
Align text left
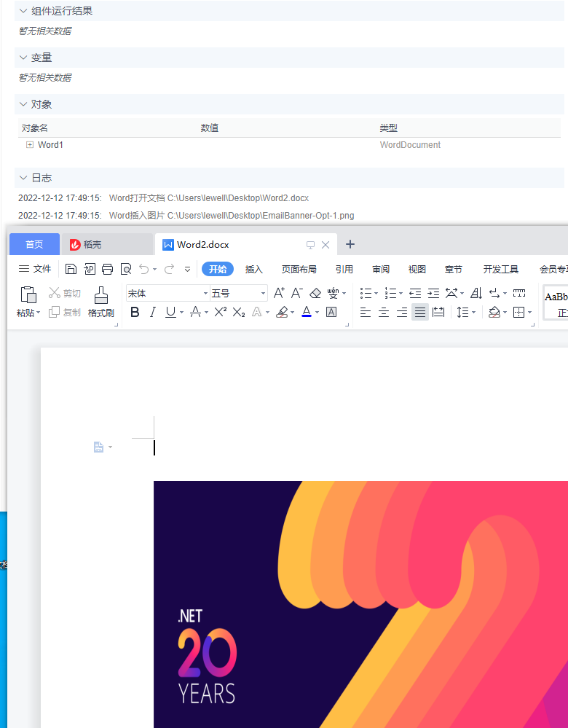[x=366, y=313]
